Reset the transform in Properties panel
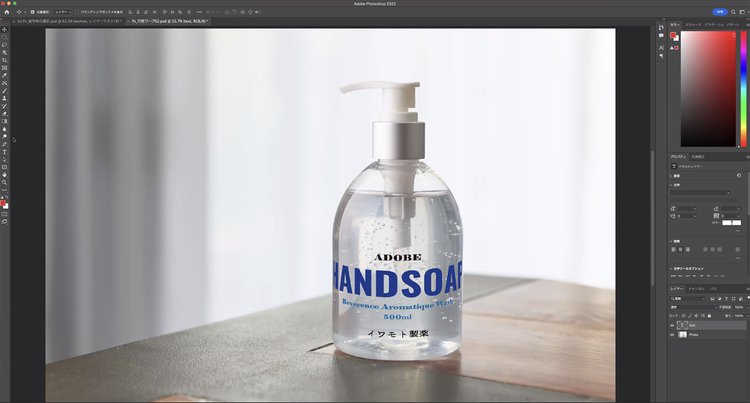This screenshot has width=750, height=403. point(739,175)
